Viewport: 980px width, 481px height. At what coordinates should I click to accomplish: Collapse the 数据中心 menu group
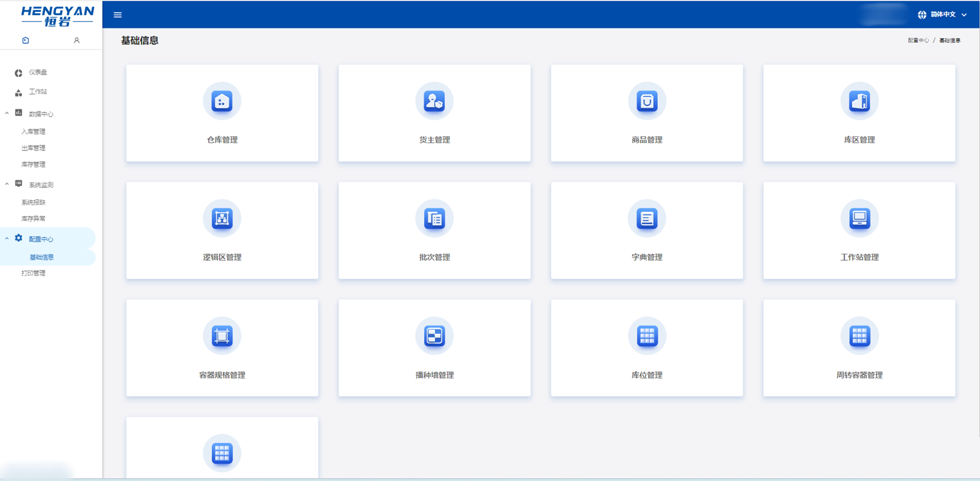click(7, 113)
